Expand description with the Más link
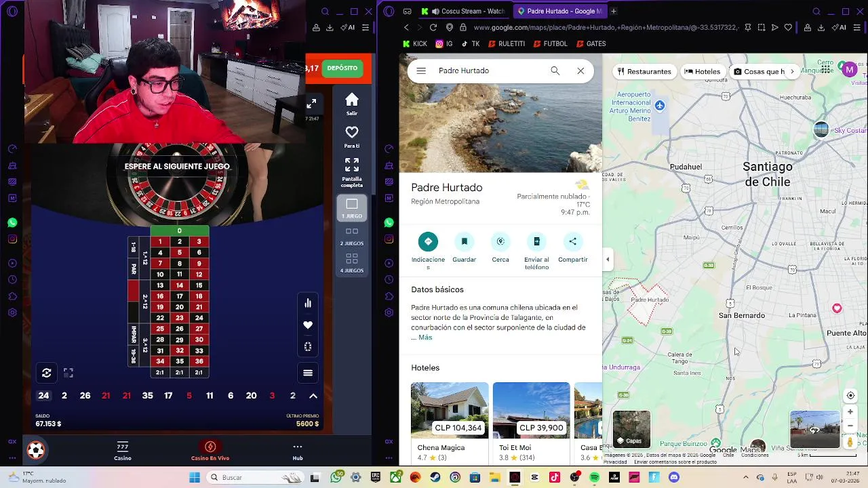868x488 pixels. [x=425, y=338]
